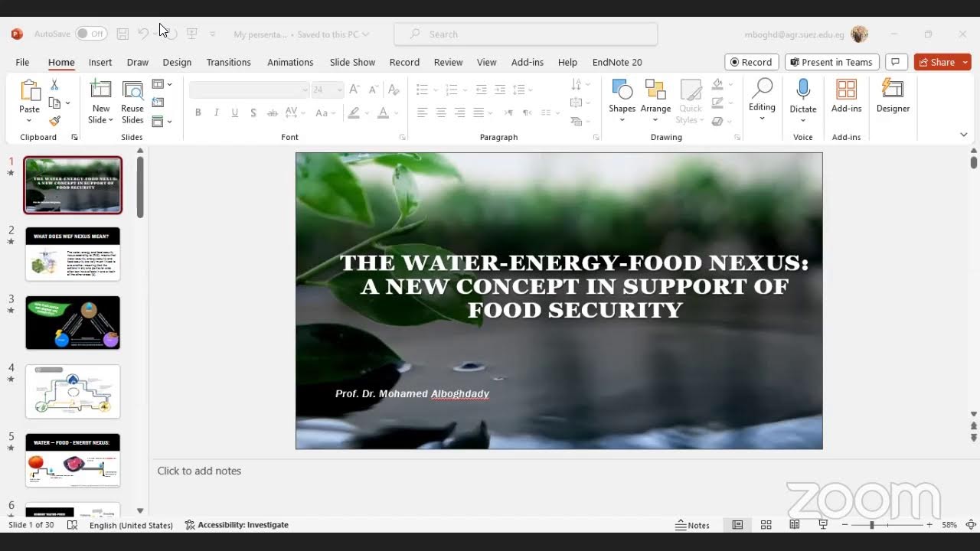This screenshot has height=551, width=980.
Task: Open the font size dropdown
Action: click(x=339, y=90)
